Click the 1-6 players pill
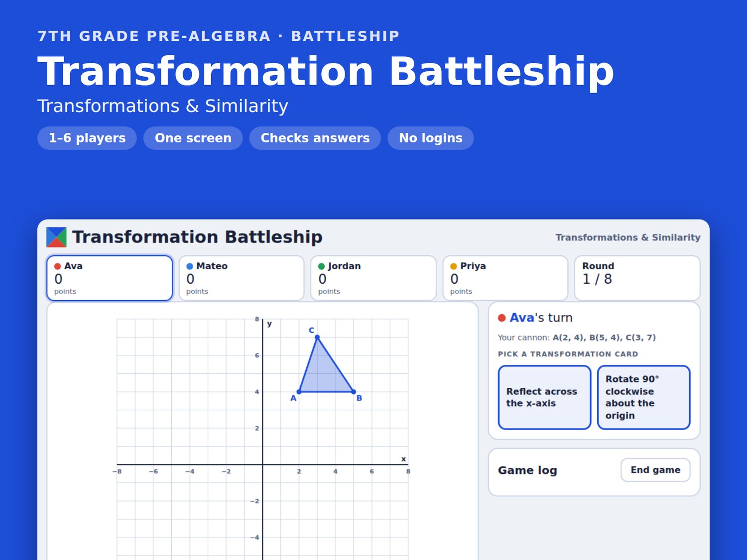The height and width of the screenshot is (560, 747). click(x=87, y=138)
